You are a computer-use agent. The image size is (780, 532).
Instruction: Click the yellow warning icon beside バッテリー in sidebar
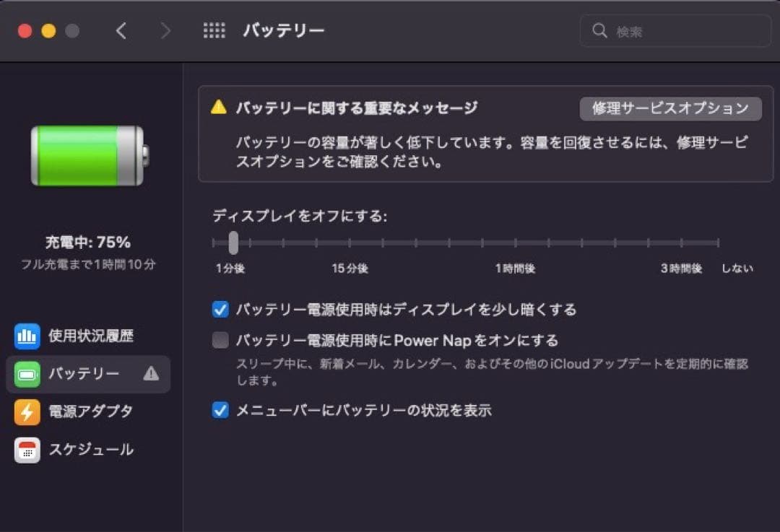pyautogui.click(x=152, y=374)
